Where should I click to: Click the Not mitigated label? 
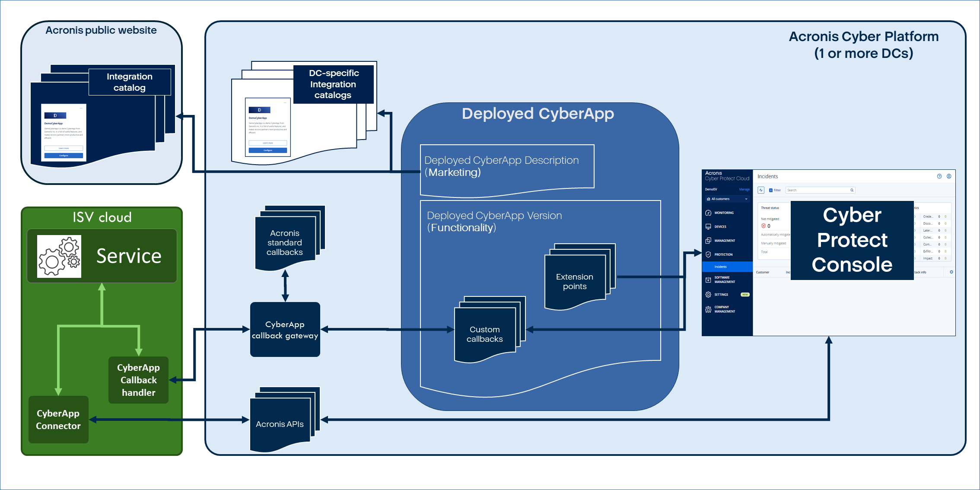pyautogui.click(x=770, y=219)
